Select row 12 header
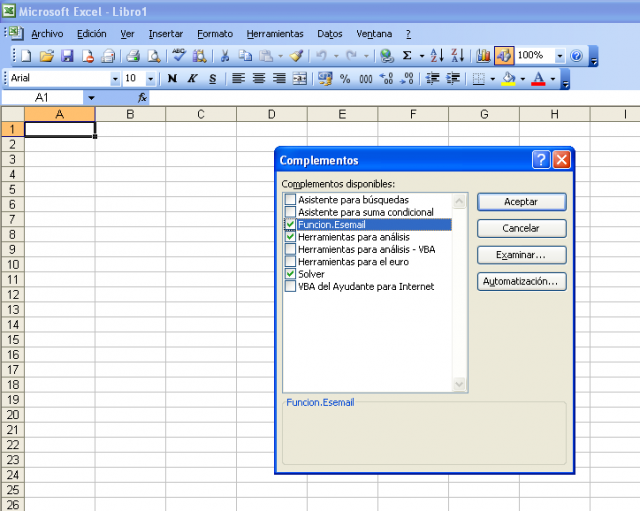Screen dimensions: 640x511 [13, 295]
